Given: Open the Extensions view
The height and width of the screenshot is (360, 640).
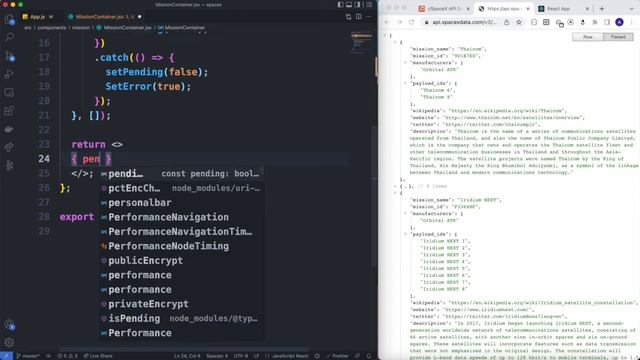Looking at the screenshot, I should 9,111.
